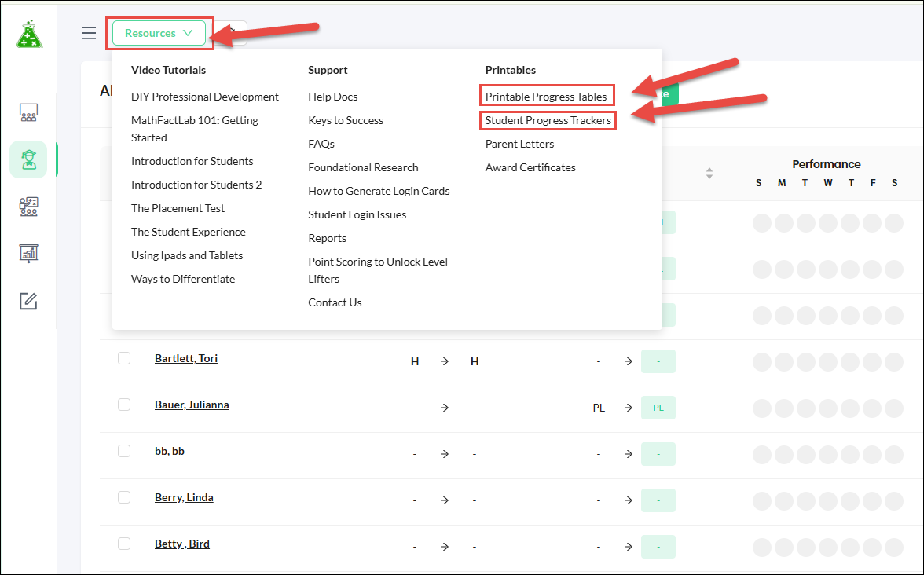Open Printable Progress Tables

pyautogui.click(x=546, y=97)
